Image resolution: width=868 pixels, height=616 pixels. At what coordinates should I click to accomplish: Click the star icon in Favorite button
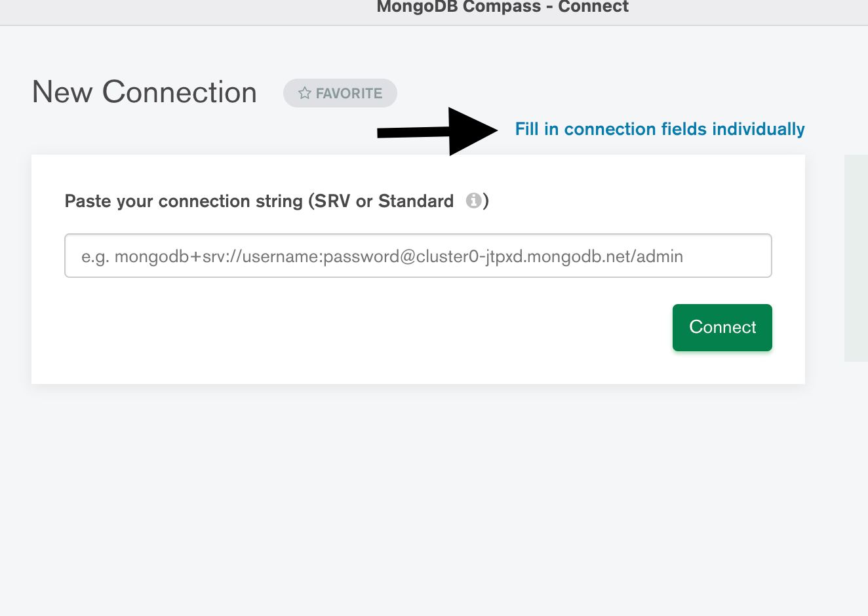[x=304, y=93]
